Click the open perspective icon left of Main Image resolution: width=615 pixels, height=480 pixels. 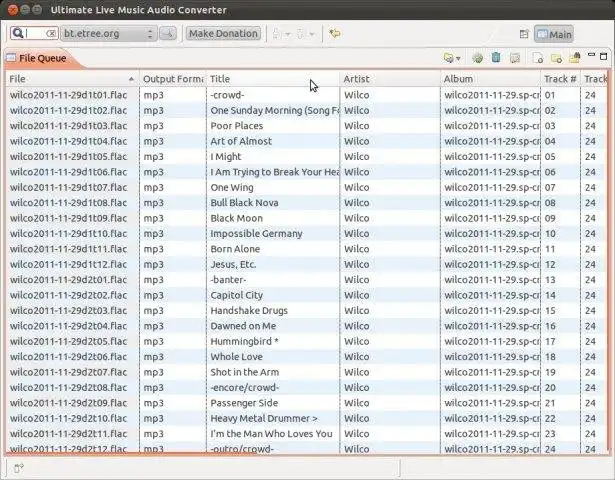(x=524, y=34)
